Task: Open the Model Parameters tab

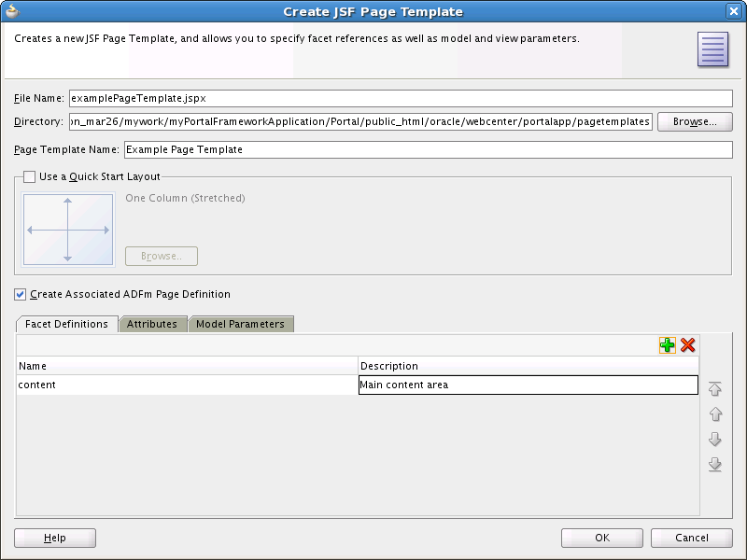Action: [241, 324]
